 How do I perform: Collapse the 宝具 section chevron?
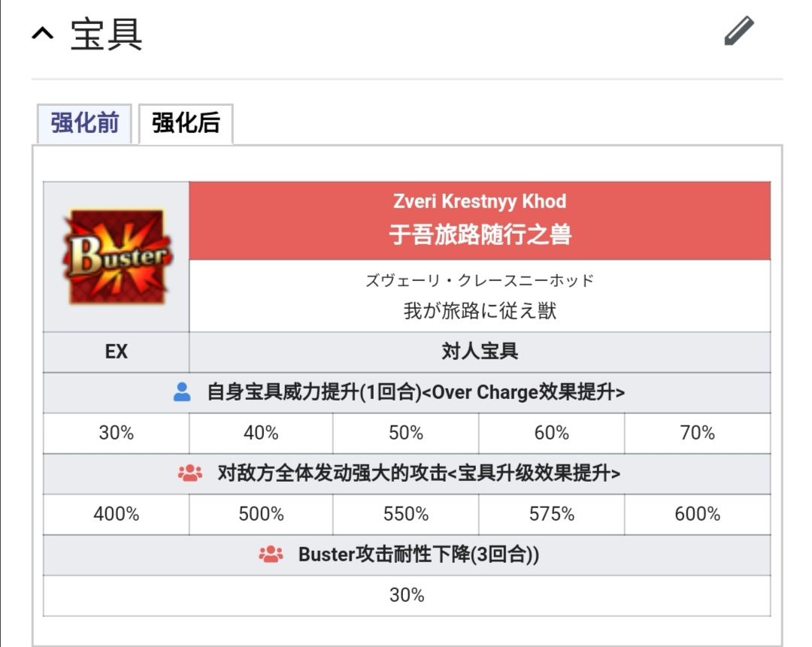pos(42,34)
